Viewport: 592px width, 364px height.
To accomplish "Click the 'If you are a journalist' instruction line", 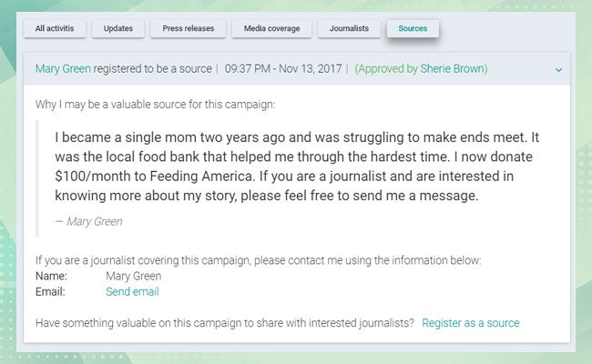I will tap(258, 260).
